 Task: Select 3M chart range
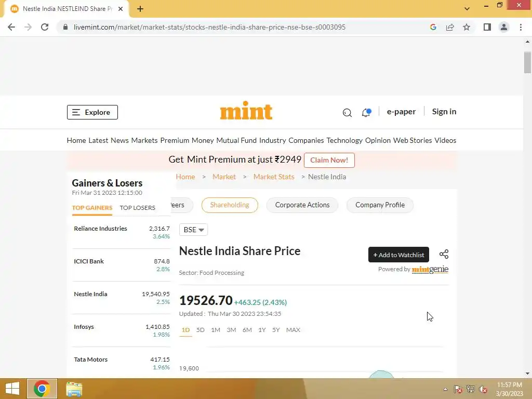click(x=231, y=330)
